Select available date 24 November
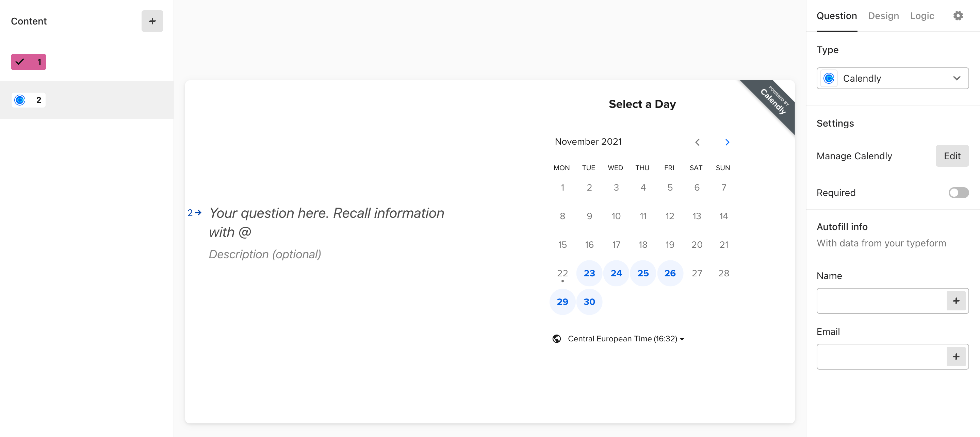The height and width of the screenshot is (437, 980). 616,273
